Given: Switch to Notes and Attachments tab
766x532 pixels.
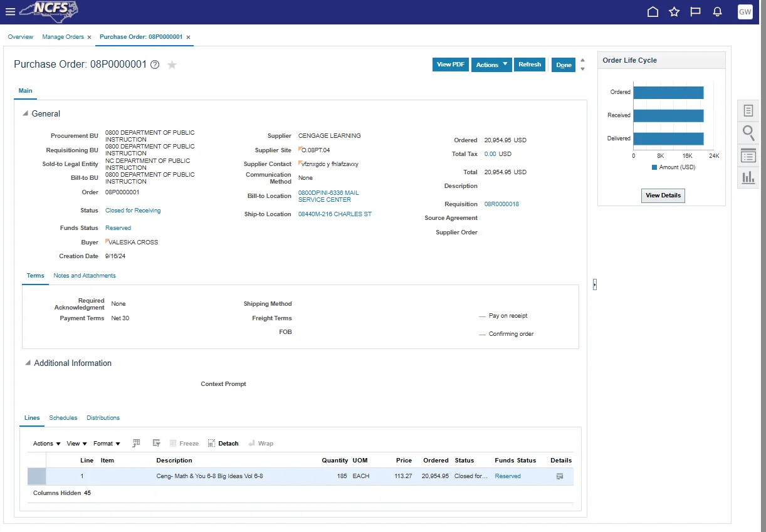Looking at the screenshot, I should pos(85,276).
